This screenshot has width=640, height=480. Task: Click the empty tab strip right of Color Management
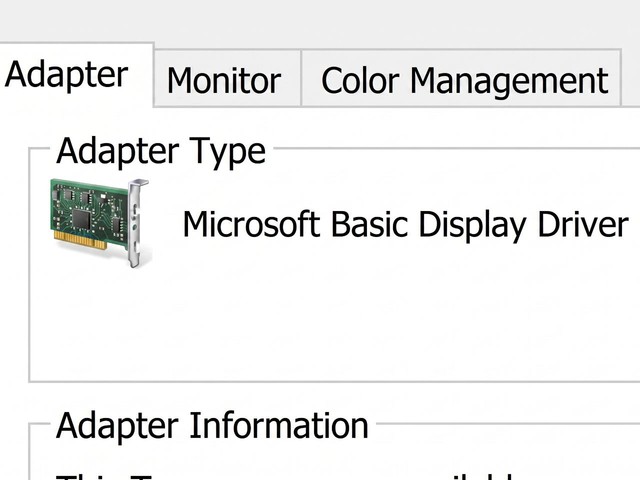[x=631, y=78]
